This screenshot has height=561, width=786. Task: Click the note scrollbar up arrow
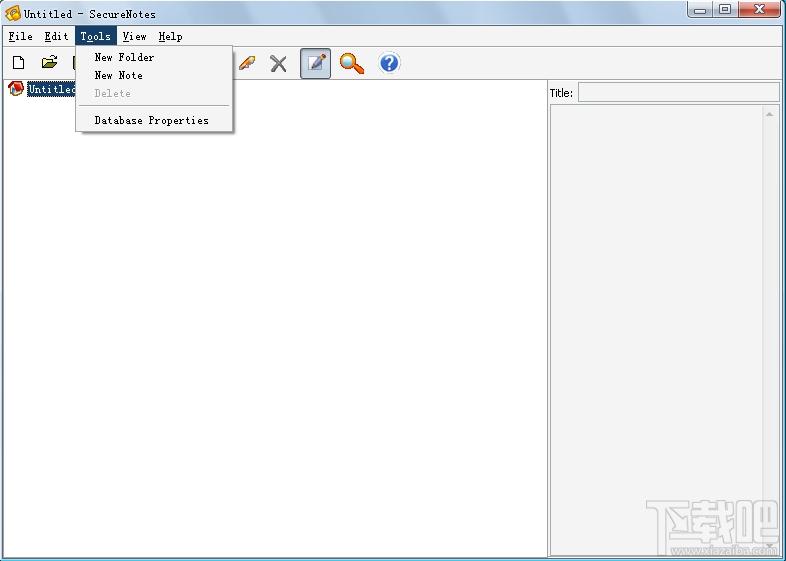(x=769, y=115)
